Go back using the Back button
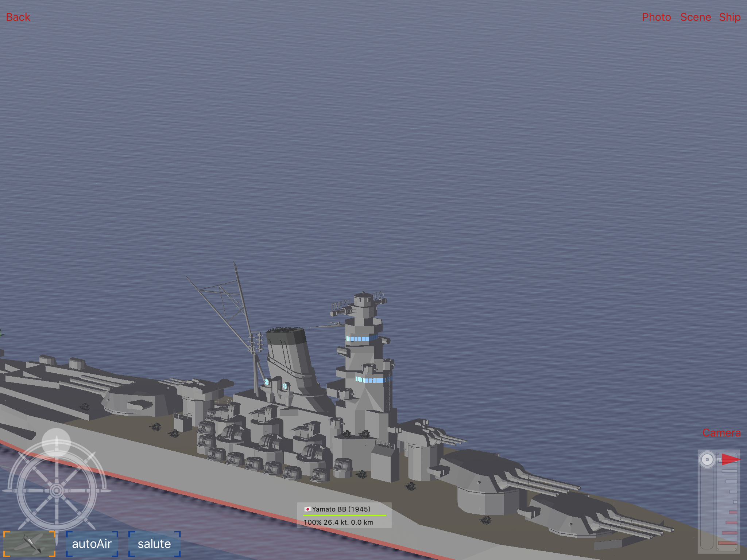Screen dimensions: 747x560 (x=18, y=17)
